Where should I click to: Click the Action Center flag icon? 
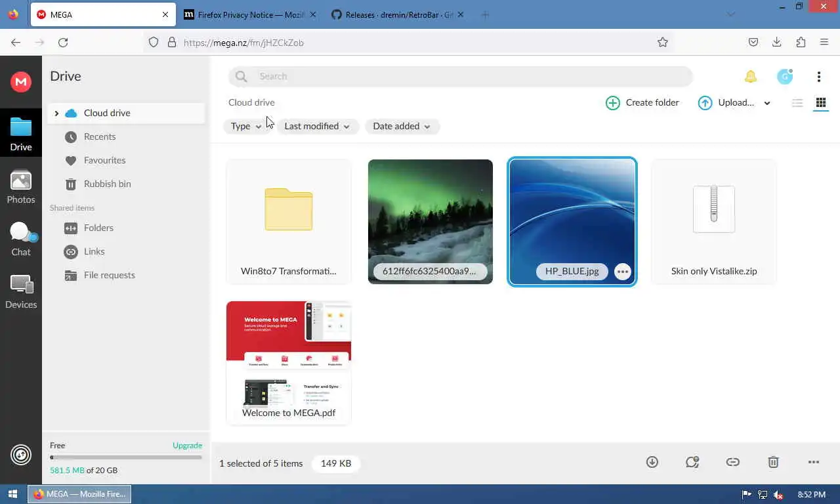point(747,495)
